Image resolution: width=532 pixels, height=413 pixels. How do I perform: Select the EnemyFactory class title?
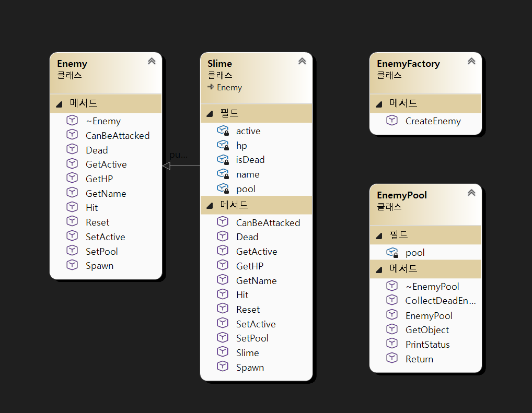tap(408, 63)
